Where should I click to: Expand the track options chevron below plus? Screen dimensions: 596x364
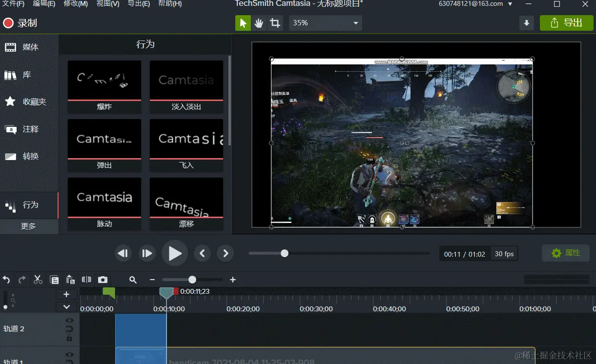pyautogui.click(x=66, y=307)
